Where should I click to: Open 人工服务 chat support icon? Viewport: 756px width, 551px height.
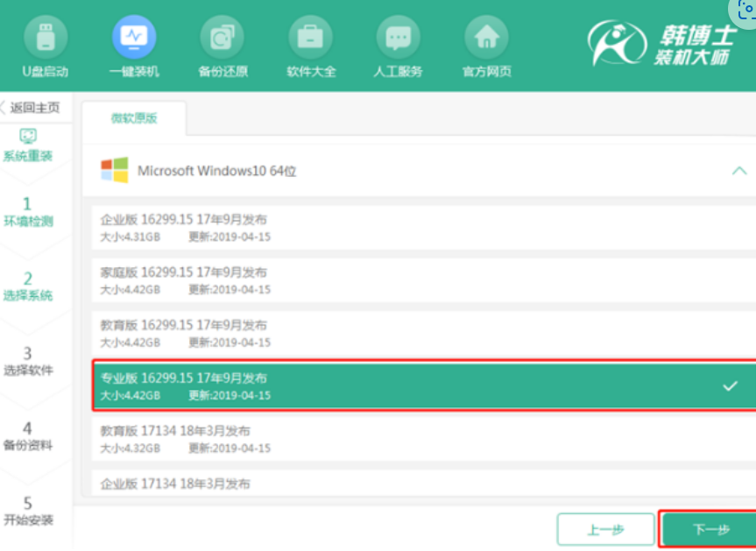tap(399, 37)
